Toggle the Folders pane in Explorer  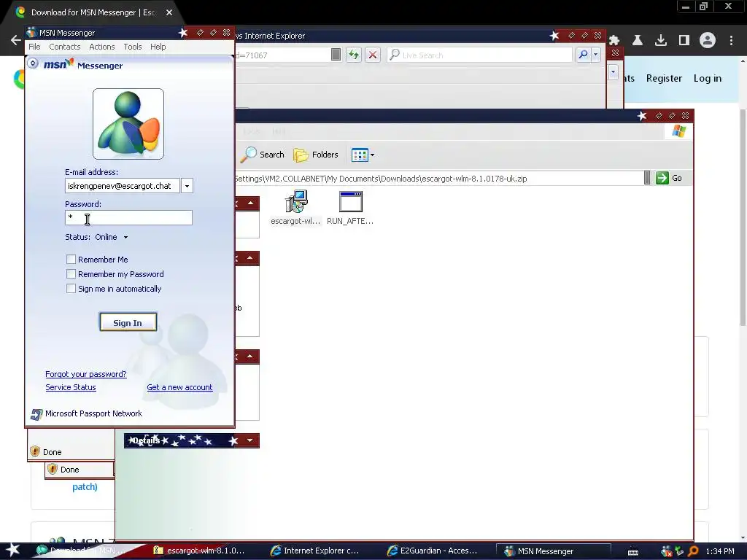point(315,155)
